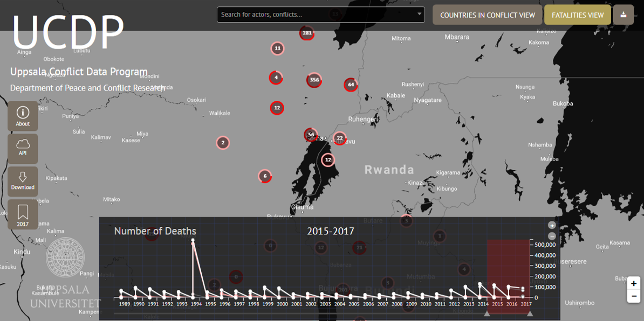Click the Uppsala Universitet seal logo
This screenshot has width=644, height=321.
pyautogui.click(x=66, y=258)
